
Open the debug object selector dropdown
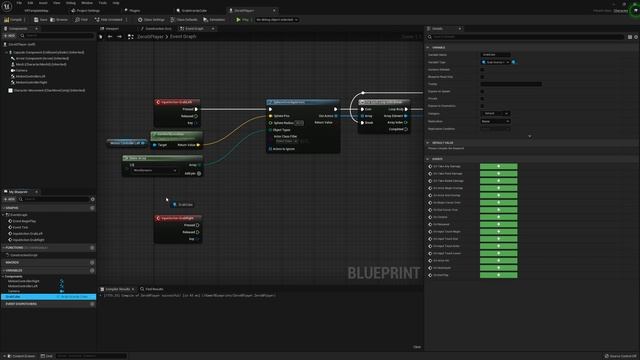(x=277, y=20)
